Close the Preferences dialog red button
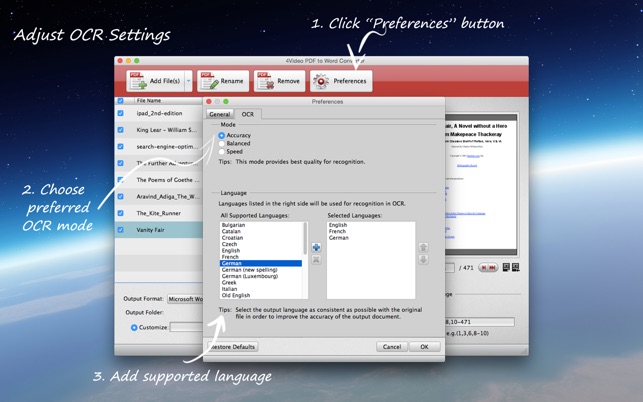The image size is (643, 402). point(209,101)
